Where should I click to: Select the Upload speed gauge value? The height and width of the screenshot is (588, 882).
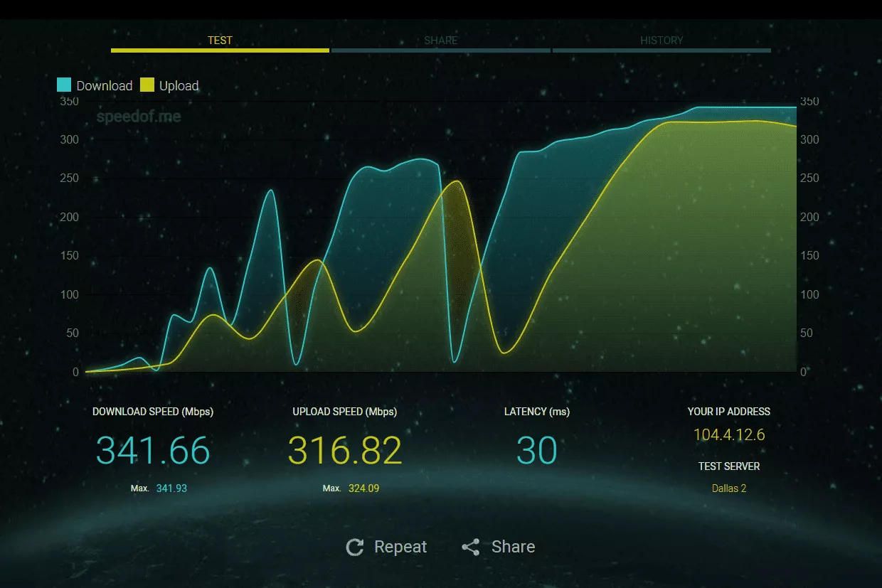tap(344, 450)
